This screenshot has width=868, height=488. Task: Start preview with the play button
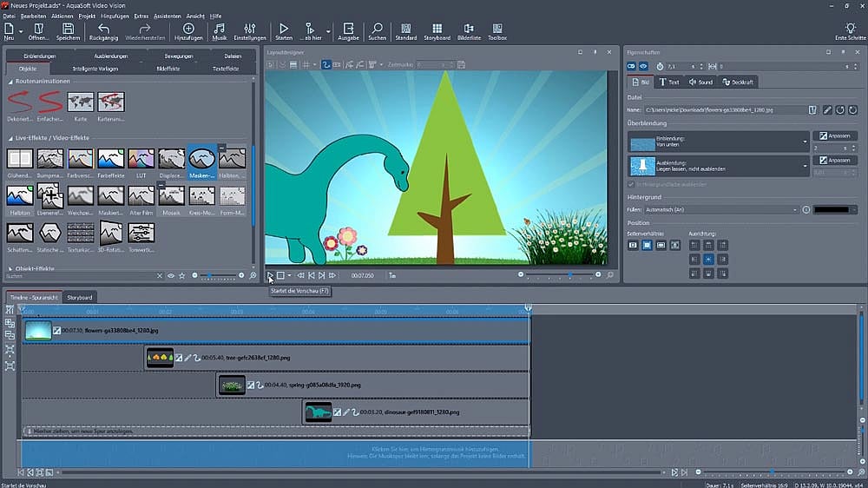270,275
